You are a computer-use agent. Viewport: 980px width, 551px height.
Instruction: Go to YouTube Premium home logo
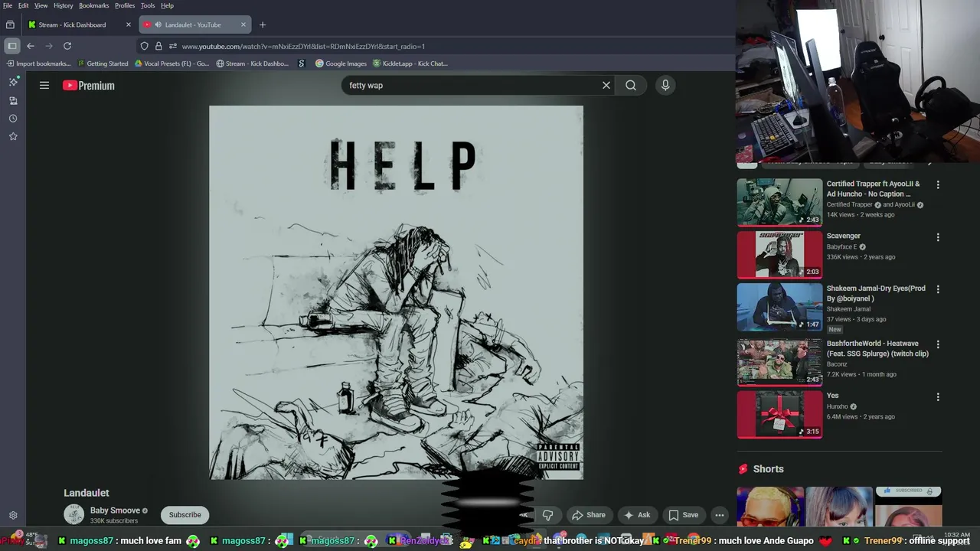(89, 86)
